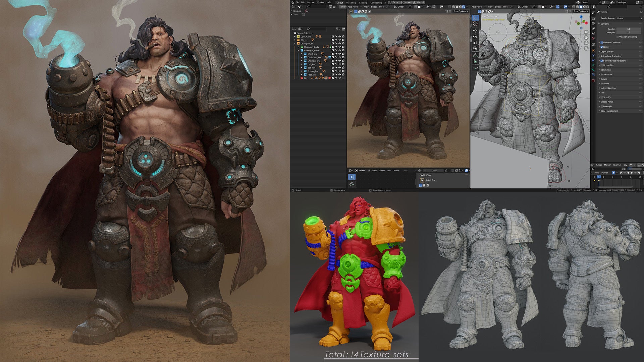Choose the Cursor tool icon
The image size is (644, 362).
coord(475,24)
